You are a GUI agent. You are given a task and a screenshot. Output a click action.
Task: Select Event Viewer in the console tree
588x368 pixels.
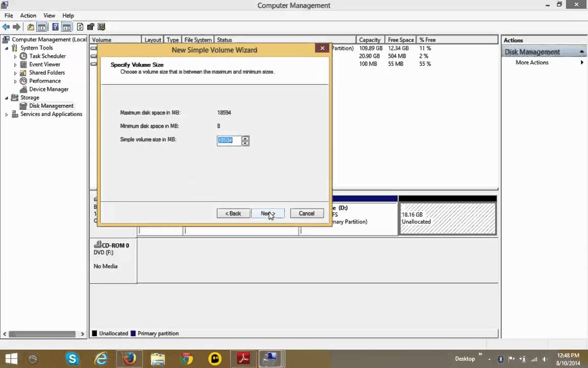pos(44,64)
